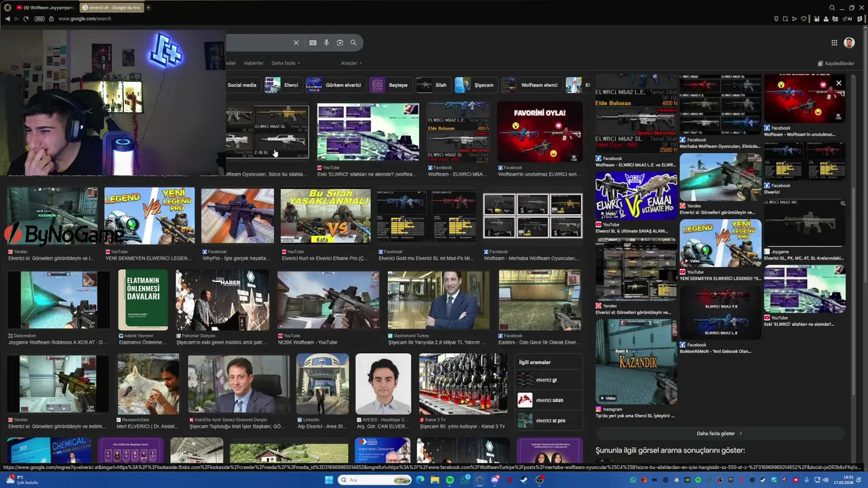The width and height of the screenshot is (868, 488).
Task: Reload the page with refresh icon
Action: (26, 18)
